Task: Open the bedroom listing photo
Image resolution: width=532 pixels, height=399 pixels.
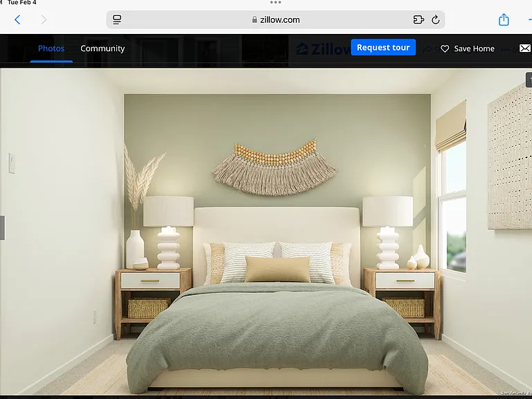Action: point(266,232)
